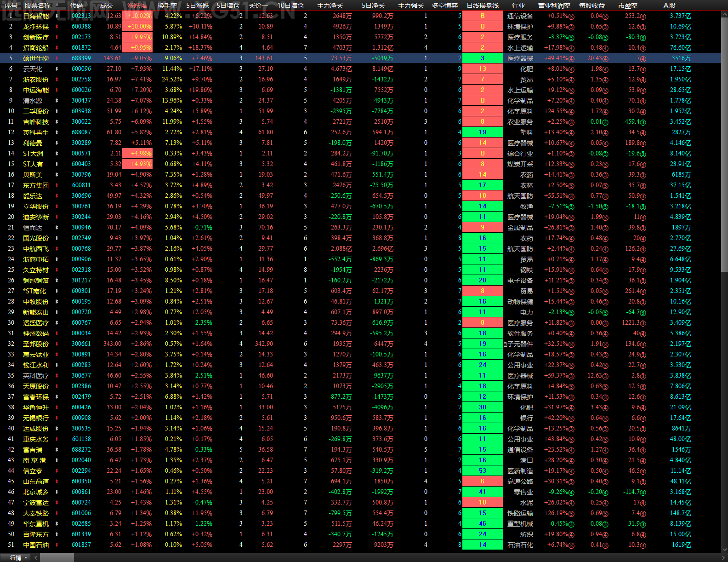The height and width of the screenshot is (562, 728).
Task: Click the arrow marker next to 招商轮船
Action: pos(57,48)
